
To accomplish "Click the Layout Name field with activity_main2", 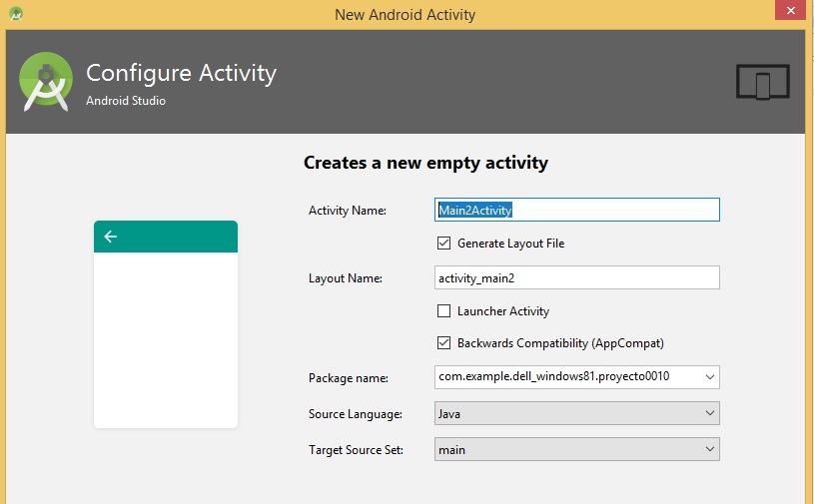I will (577, 277).
